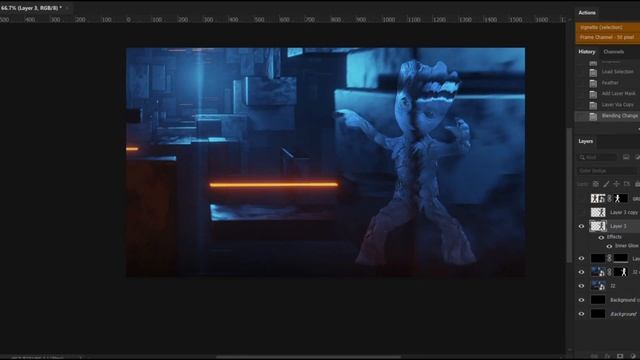Lock transparent pixels icon in Layers panel
Viewport: 640px width, 360px height.
point(596,184)
